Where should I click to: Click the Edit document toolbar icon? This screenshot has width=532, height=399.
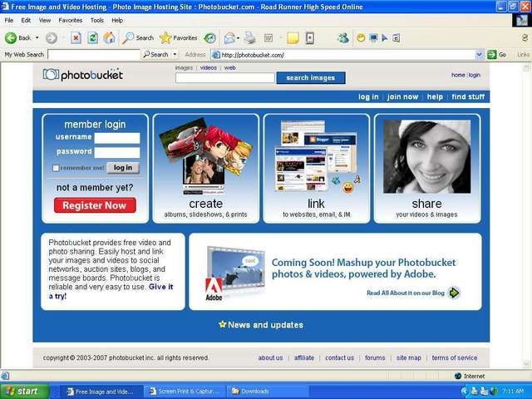[x=268, y=37]
